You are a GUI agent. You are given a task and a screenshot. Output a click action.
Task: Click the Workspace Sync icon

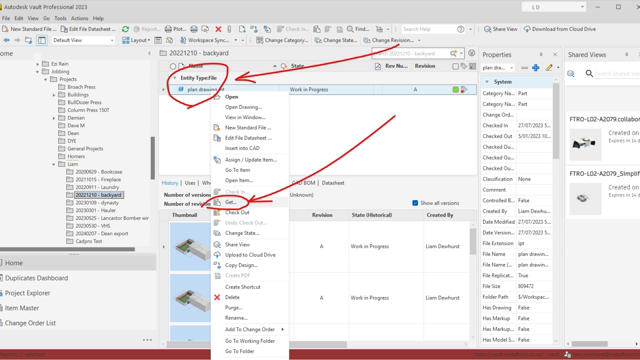tap(183, 40)
